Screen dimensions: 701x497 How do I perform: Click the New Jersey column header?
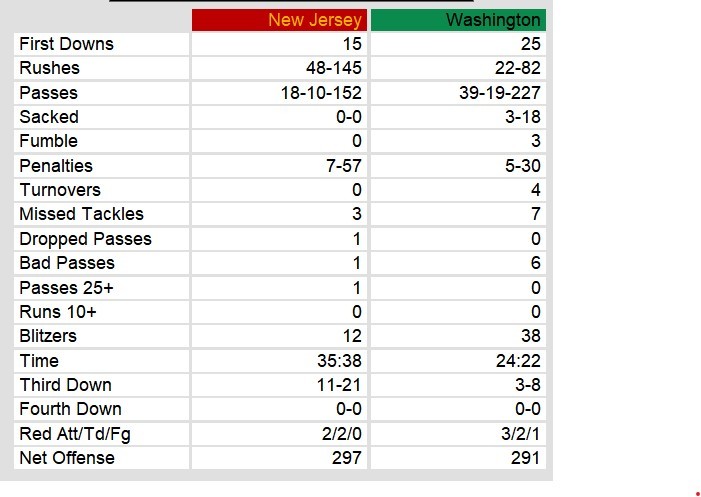click(315, 20)
